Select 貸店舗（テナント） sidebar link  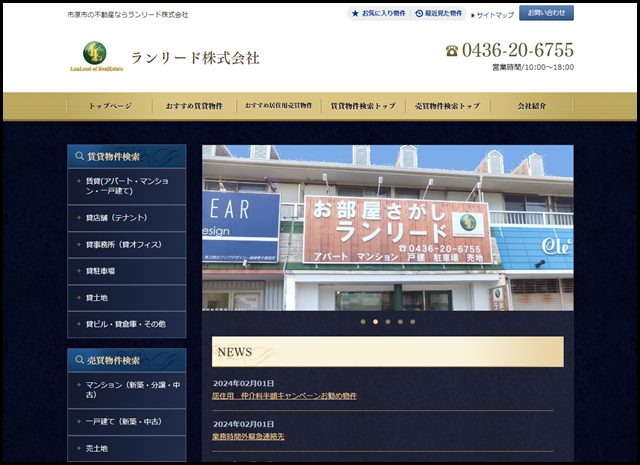[127, 218]
